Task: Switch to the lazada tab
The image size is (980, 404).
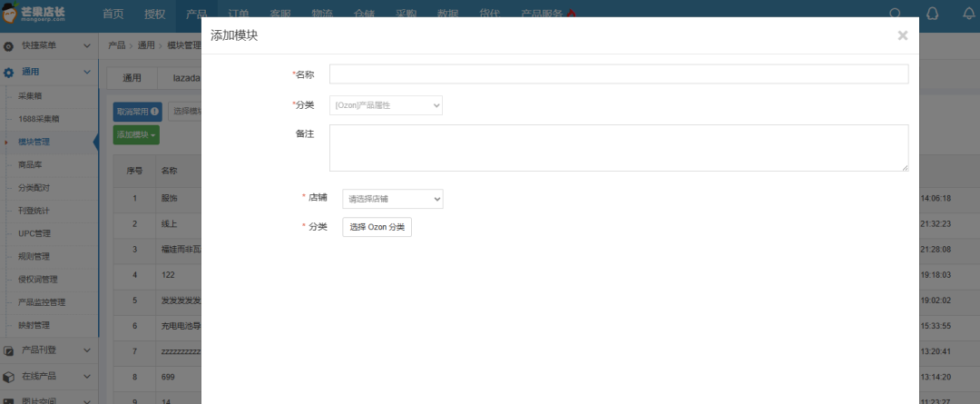Action: point(186,78)
